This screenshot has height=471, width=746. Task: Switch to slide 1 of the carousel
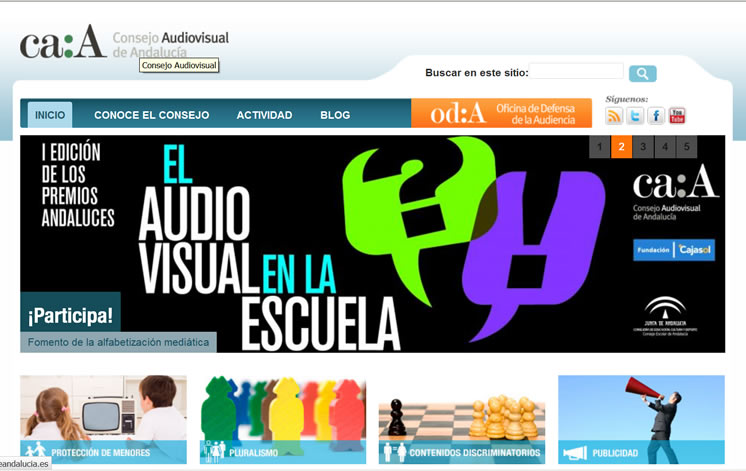(x=599, y=147)
